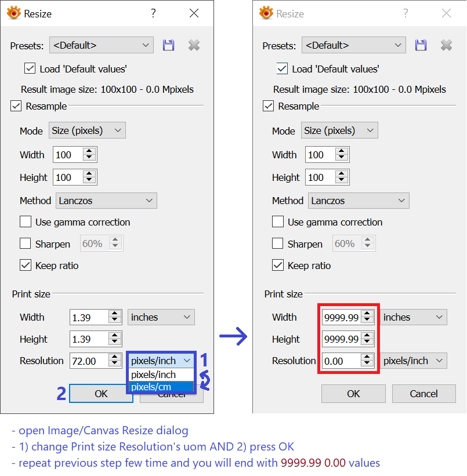Decrease print Height spinner down, right dialog
Viewport: 467px width, 476px height.
[x=367, y=343]
